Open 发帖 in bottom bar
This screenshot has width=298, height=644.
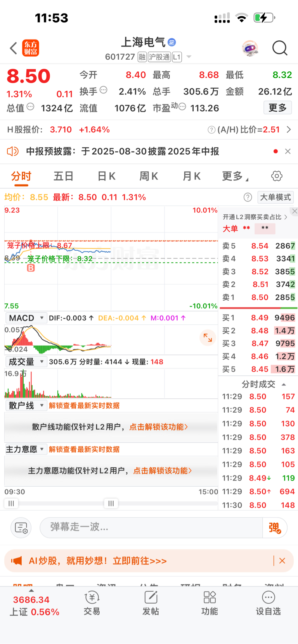point(151,603)
